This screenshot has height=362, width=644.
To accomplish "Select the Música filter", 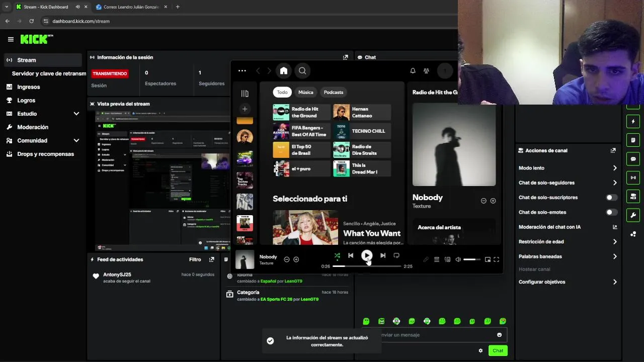I will (305, 92).
